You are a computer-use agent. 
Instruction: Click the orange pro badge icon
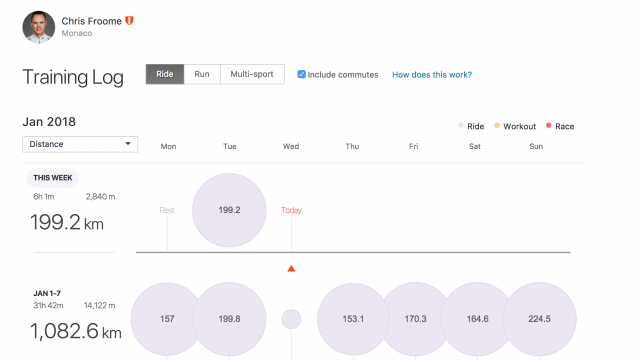(129, 21)
